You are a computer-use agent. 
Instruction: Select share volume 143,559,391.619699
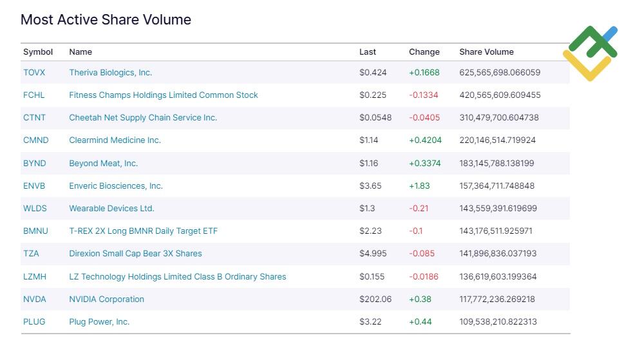(498, 209)
